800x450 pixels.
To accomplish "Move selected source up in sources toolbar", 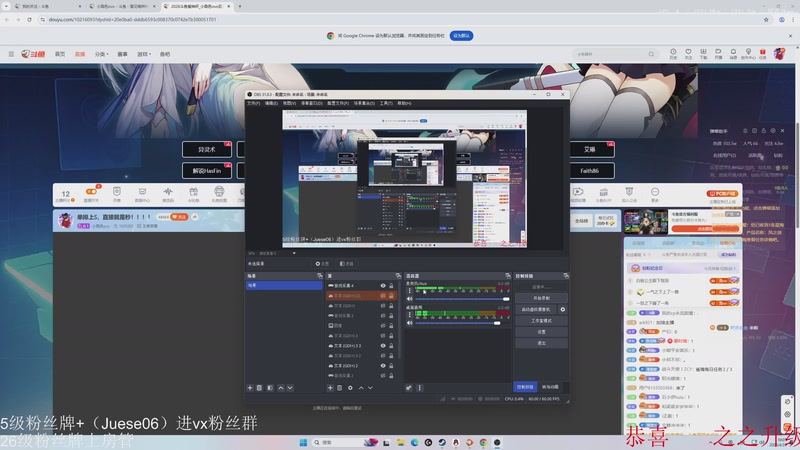I will click(361, 388).
